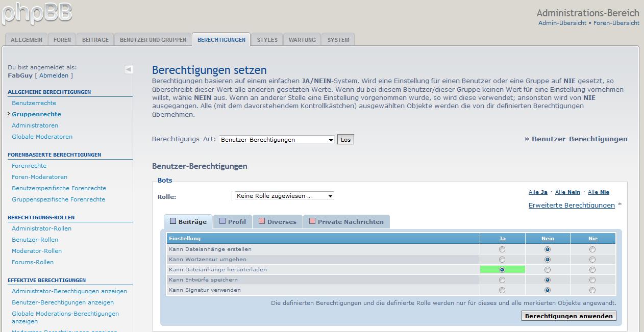Screen dimensions: 644x332
Task: Switch to the Profil permissions tab
Action: click(233, 222)
